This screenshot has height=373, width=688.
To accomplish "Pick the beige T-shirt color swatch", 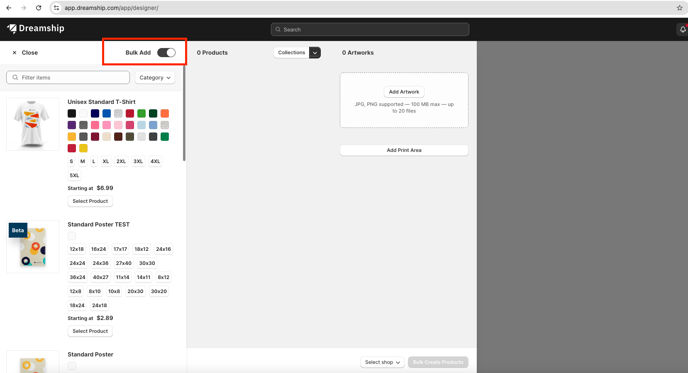I will click(x=107, y=137).
